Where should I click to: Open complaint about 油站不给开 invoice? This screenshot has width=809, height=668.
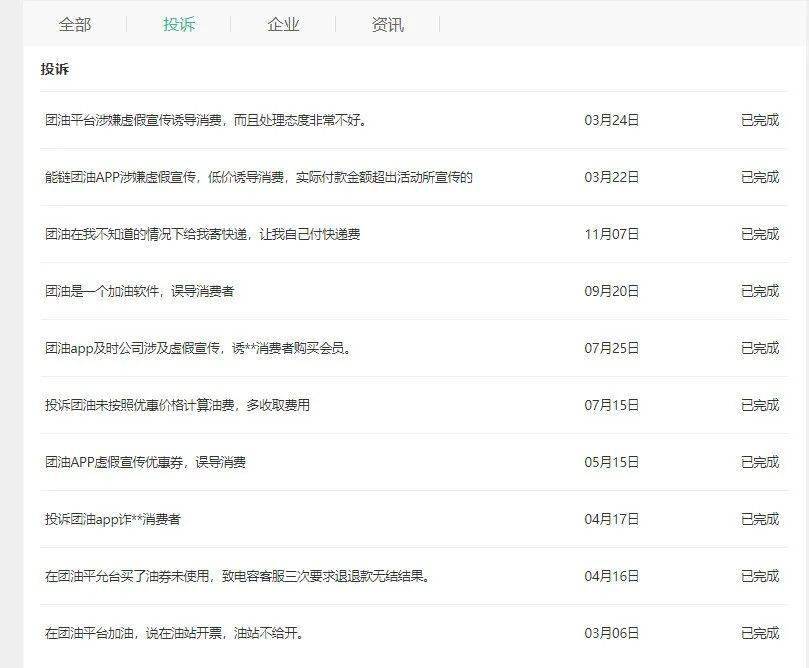coord(173,633)
